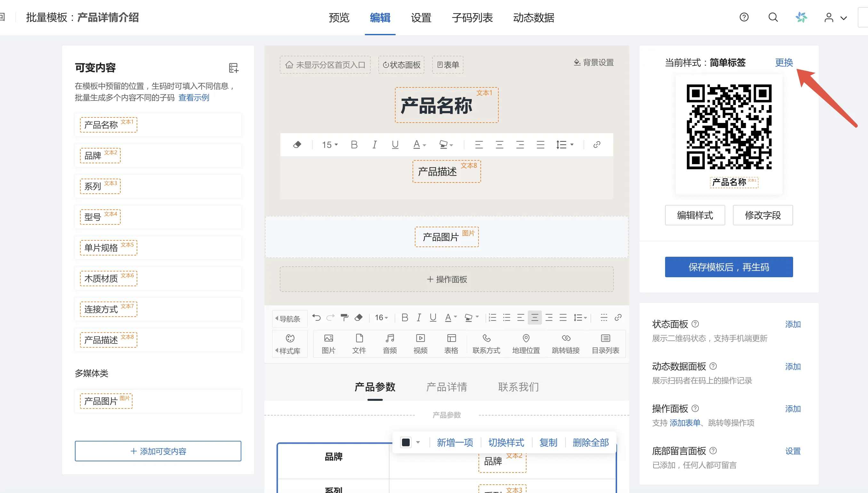Click 更换 to change label style
The image size is (868, 493).
coord(784,62)
